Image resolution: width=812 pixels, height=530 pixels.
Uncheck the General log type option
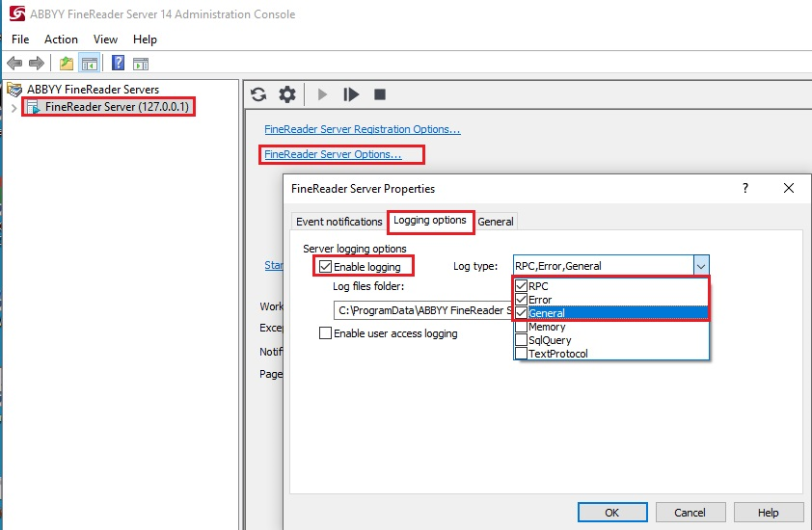coord(521,312)
